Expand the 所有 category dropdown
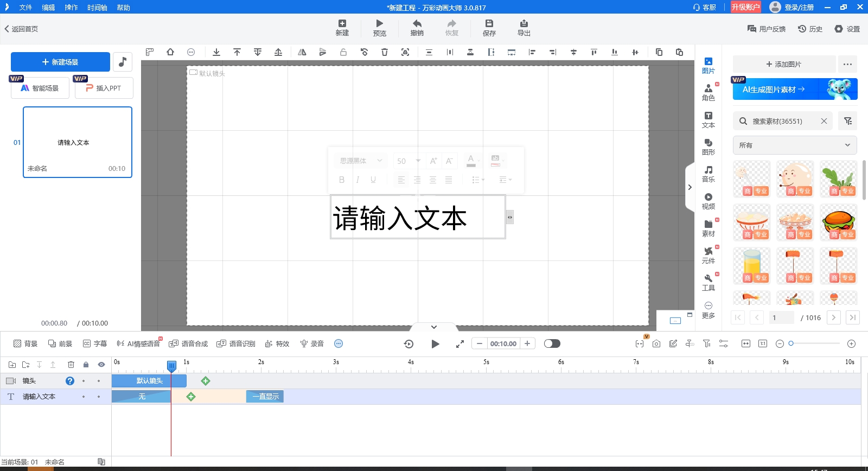Viewport: 868px width, 471px height. 795,145
